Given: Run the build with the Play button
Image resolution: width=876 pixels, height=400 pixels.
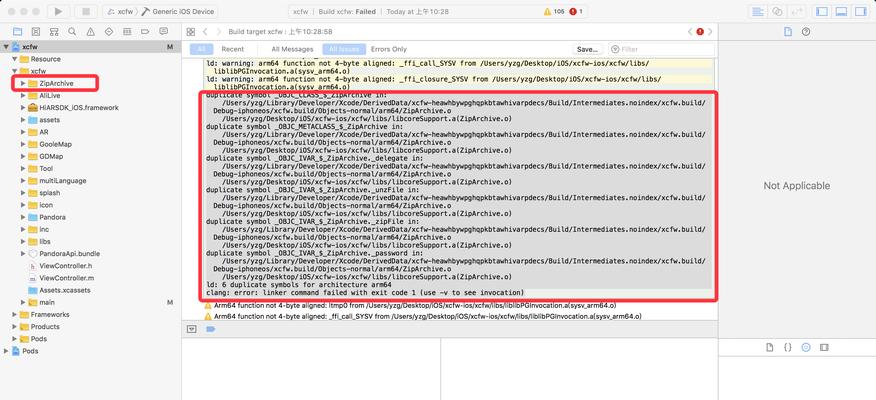Looking at the screenshot, I should [x=58, y=11].
